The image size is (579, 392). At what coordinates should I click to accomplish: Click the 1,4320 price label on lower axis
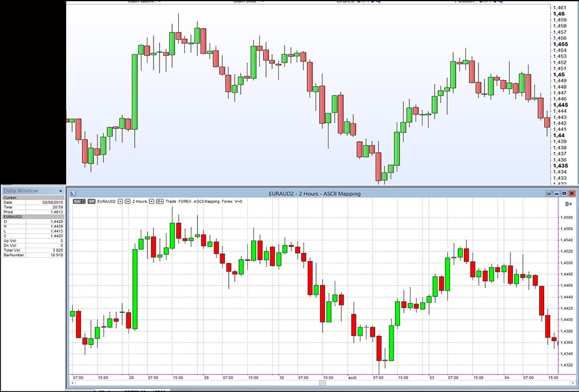568,365
